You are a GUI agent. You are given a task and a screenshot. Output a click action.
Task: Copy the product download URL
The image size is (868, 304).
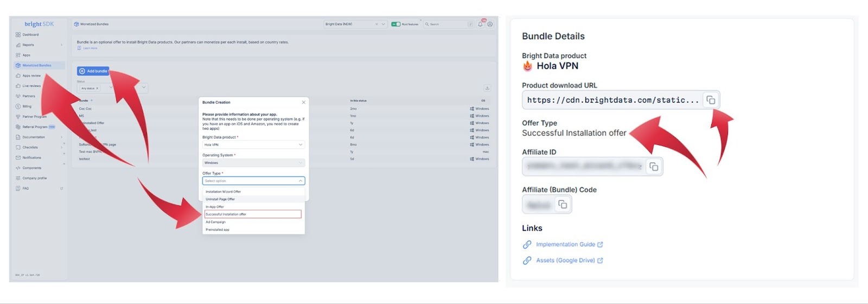coord(710,100)
